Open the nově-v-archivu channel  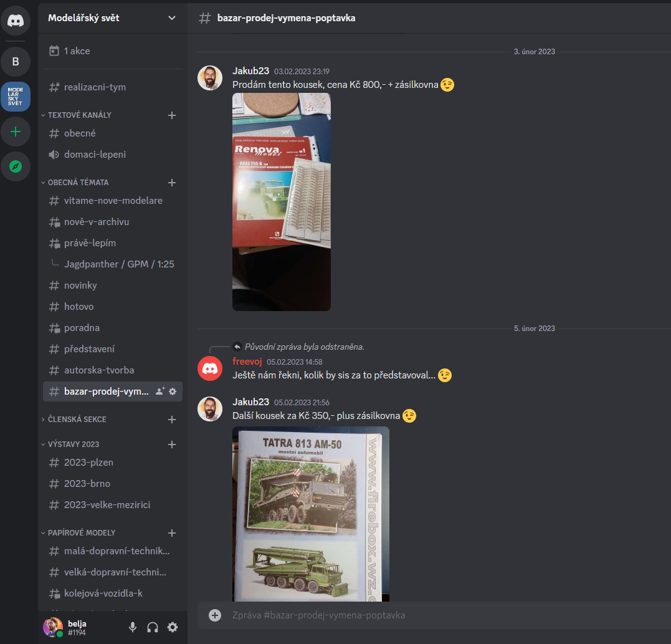[x=113, y=222]
